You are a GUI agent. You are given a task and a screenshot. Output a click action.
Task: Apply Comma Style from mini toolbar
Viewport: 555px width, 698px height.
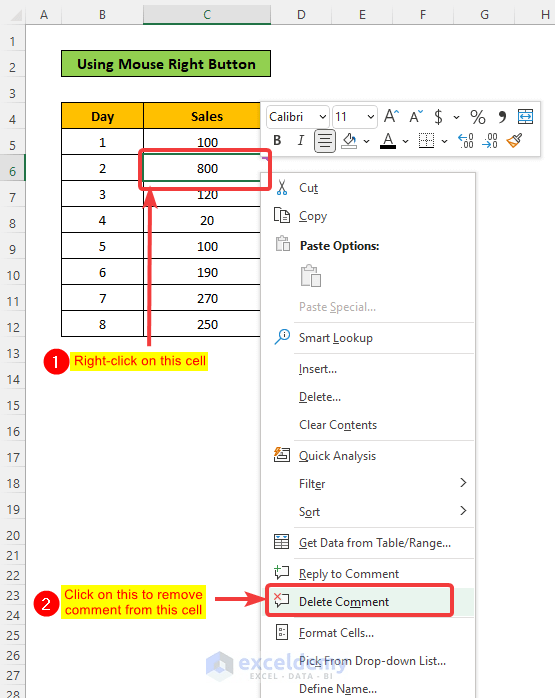point(502,117)
